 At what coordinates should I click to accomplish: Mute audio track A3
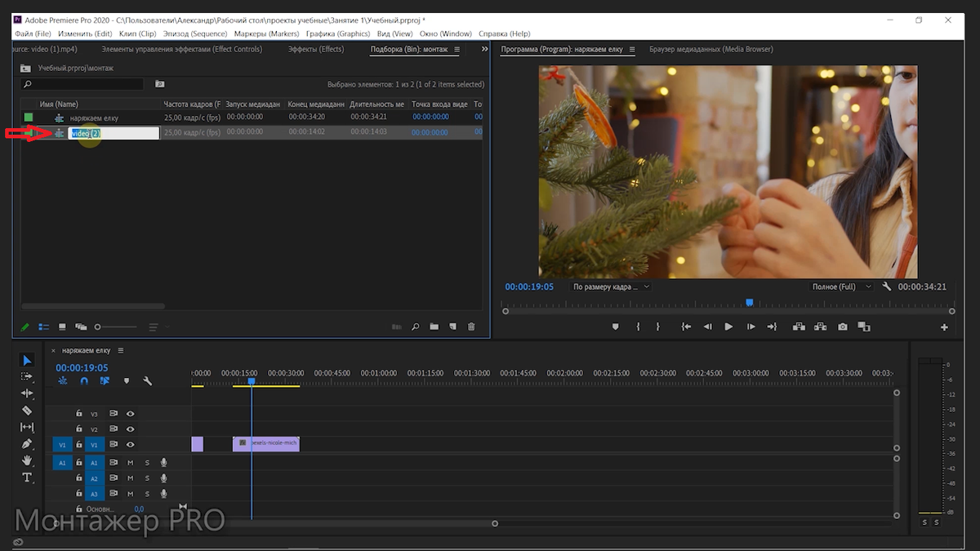coord(130,494)
